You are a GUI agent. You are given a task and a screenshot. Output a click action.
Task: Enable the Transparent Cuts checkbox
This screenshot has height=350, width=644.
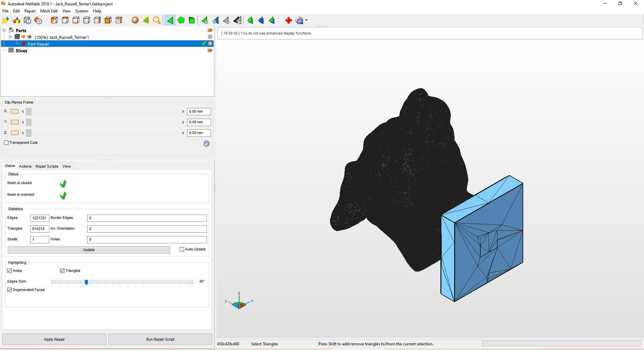pyautogui.click(x=6, y=143)
